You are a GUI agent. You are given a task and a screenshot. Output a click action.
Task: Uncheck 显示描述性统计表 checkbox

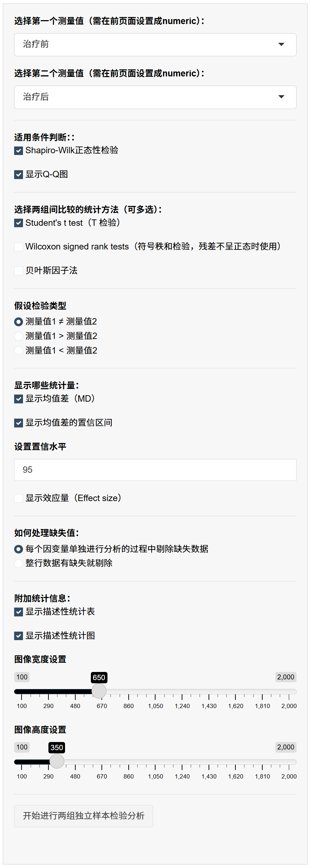point(19,612)
